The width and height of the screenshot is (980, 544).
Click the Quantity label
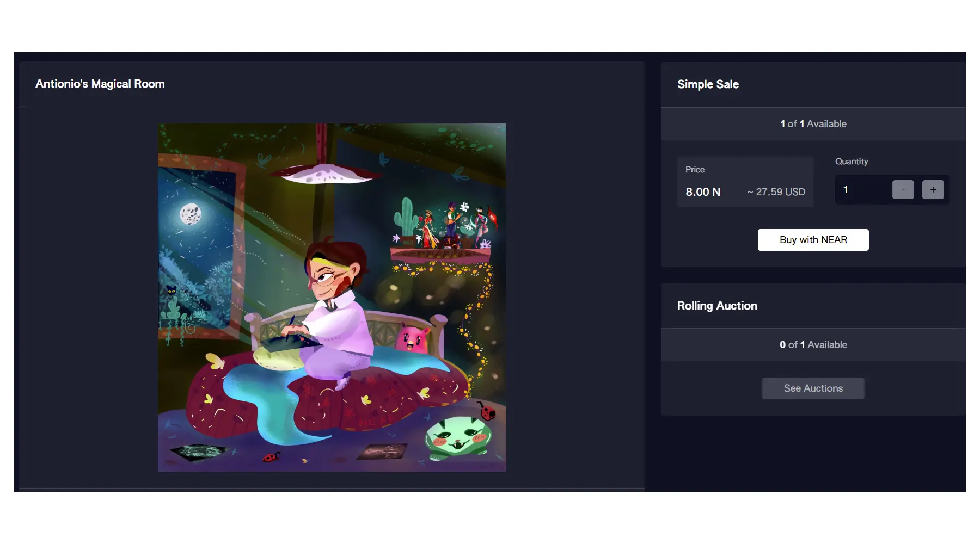pos(852,162)
